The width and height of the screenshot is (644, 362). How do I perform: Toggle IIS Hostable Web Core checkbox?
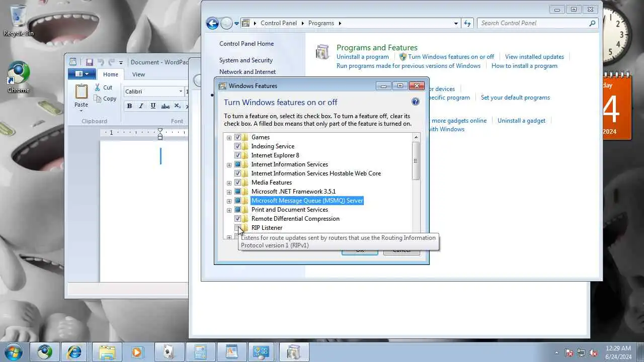(238, 173)
